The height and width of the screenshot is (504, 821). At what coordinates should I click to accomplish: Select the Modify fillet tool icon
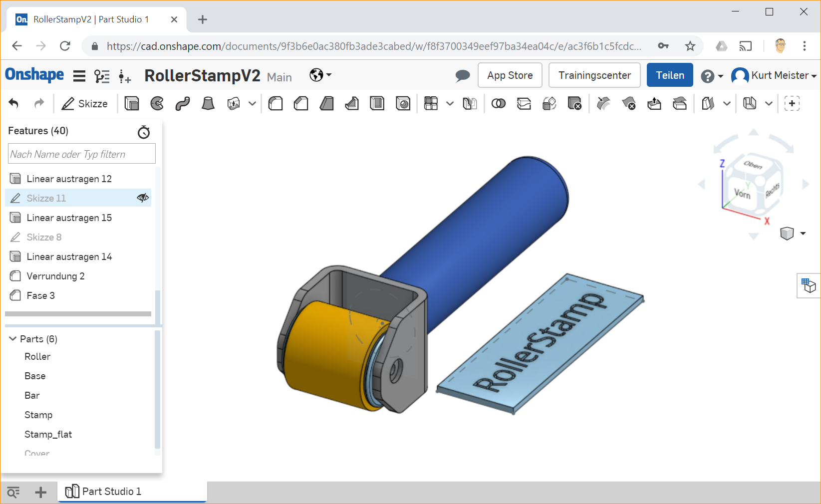pos(603,103)
